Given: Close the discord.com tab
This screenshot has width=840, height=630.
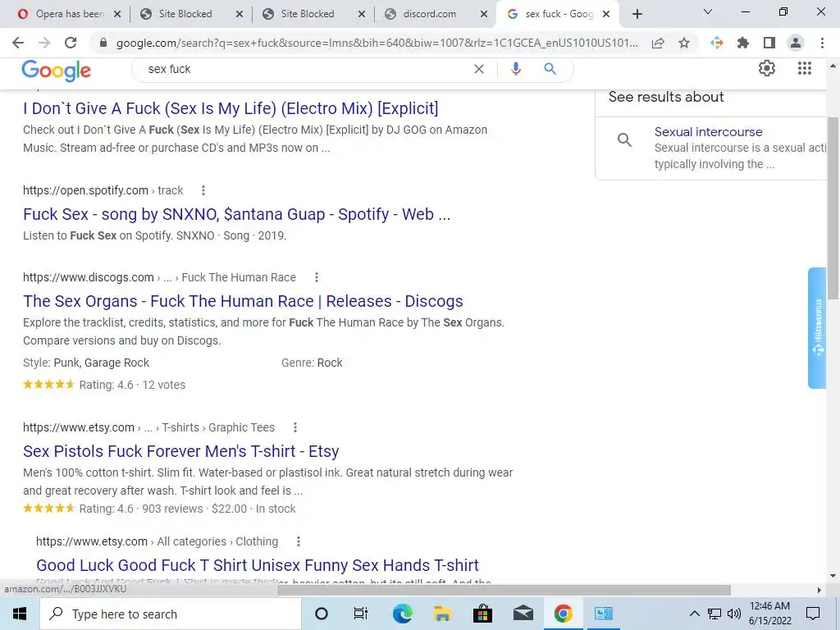Looking at the screenshot, I should pyautogui.click(x=484, y=14).
